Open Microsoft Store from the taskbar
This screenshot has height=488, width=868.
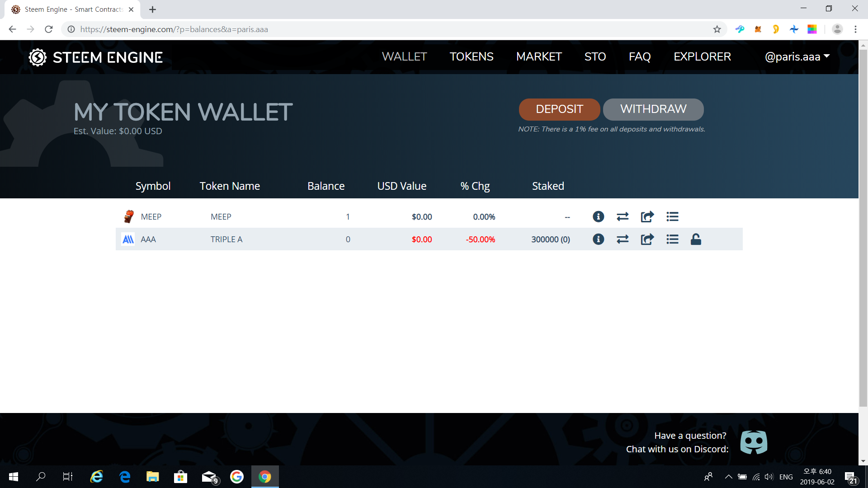click(x=180, y=477)
